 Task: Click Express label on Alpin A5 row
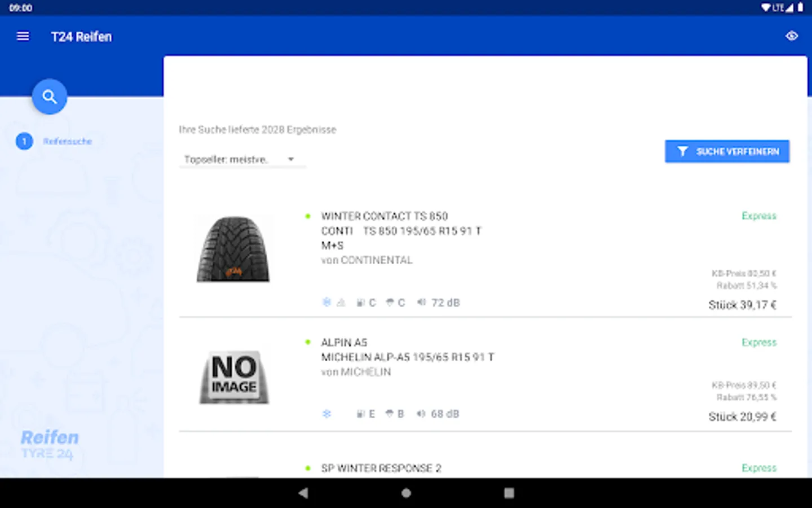tap(759, 343)
